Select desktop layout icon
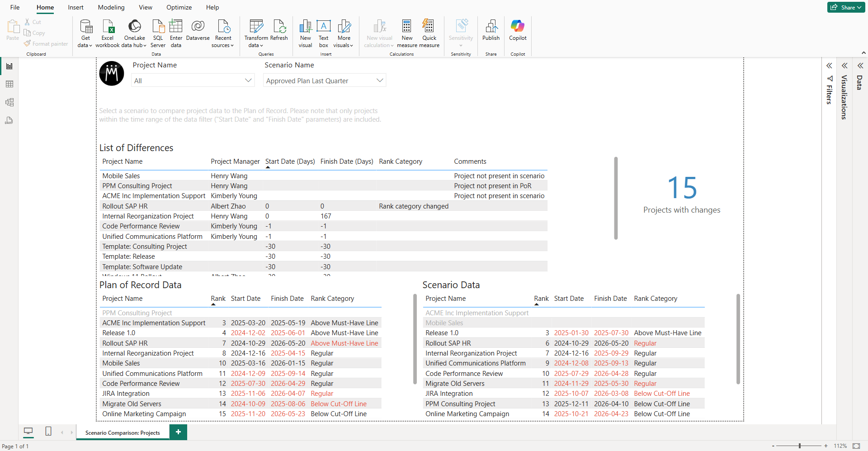The image size is (868, 451). pos(28,432)
